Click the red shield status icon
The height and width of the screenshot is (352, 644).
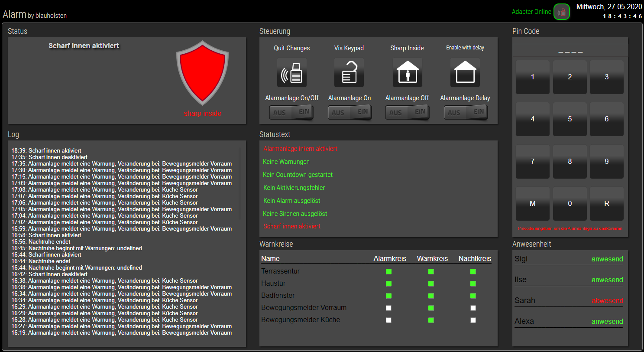coord(202,73)
